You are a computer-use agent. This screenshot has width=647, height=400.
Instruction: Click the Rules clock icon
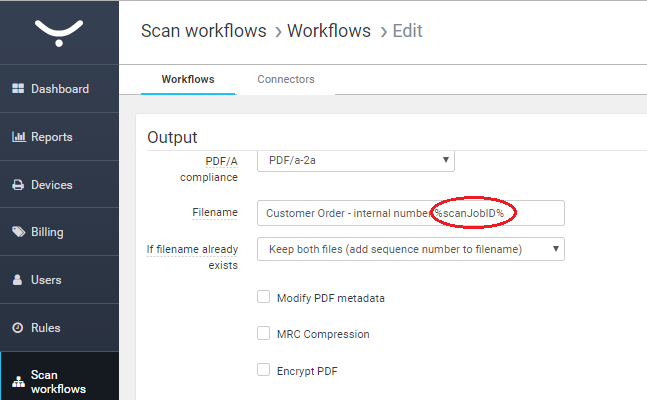point(18,328)
